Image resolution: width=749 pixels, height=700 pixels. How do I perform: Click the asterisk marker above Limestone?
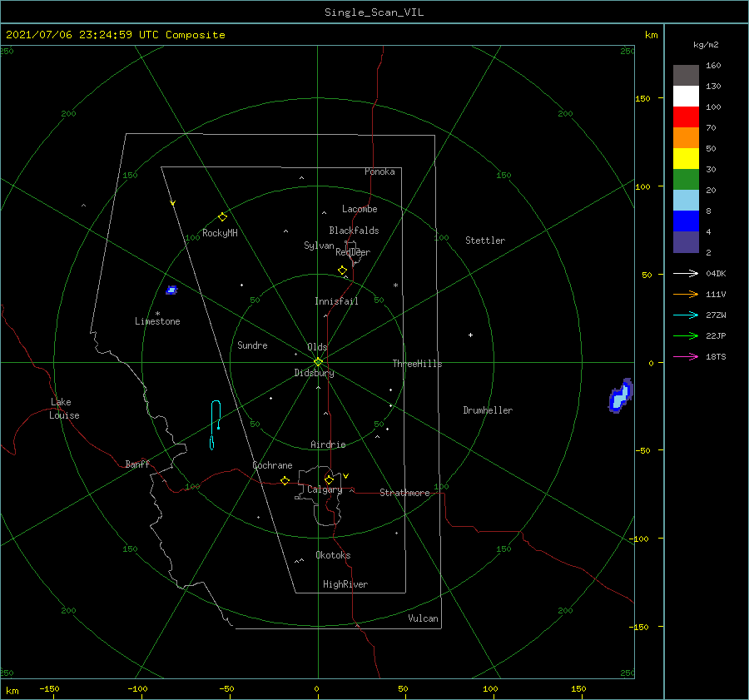157,314
